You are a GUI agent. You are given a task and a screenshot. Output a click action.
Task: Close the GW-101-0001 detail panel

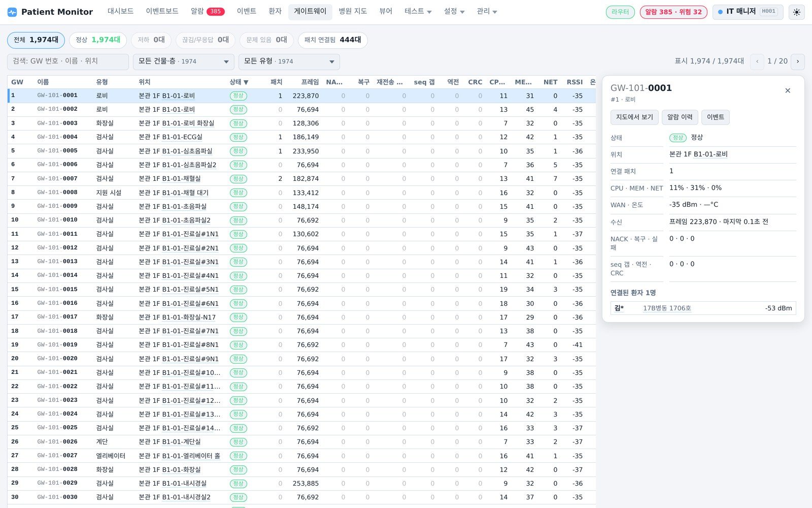(788, 90)
